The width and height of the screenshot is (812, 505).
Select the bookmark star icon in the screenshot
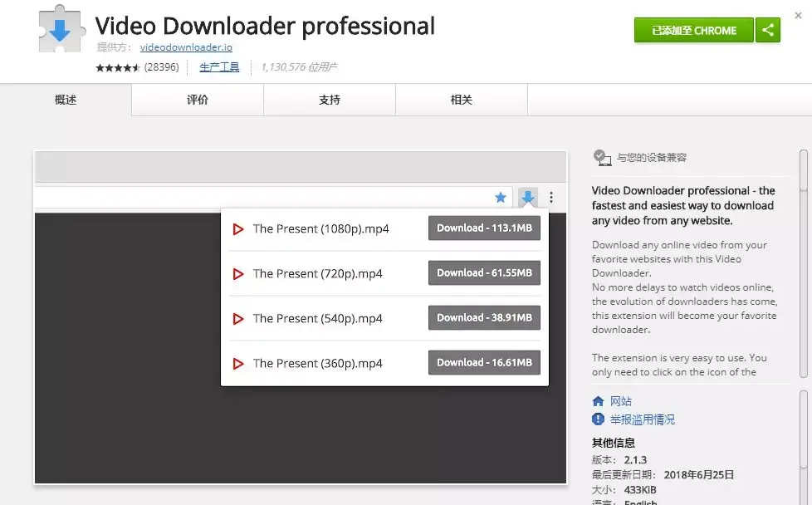coord(500,198)
